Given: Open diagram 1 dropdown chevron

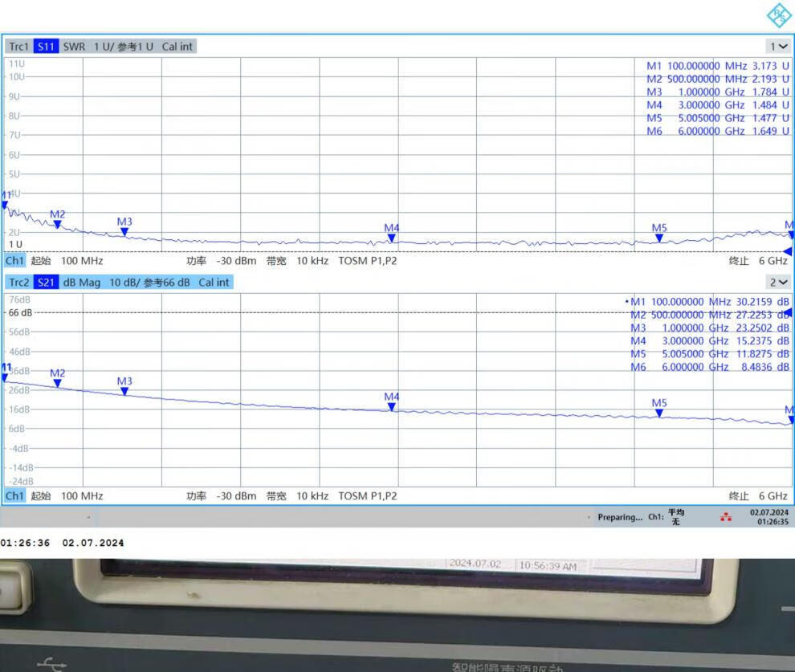Looking at the screenshot, I should [778, 47].
